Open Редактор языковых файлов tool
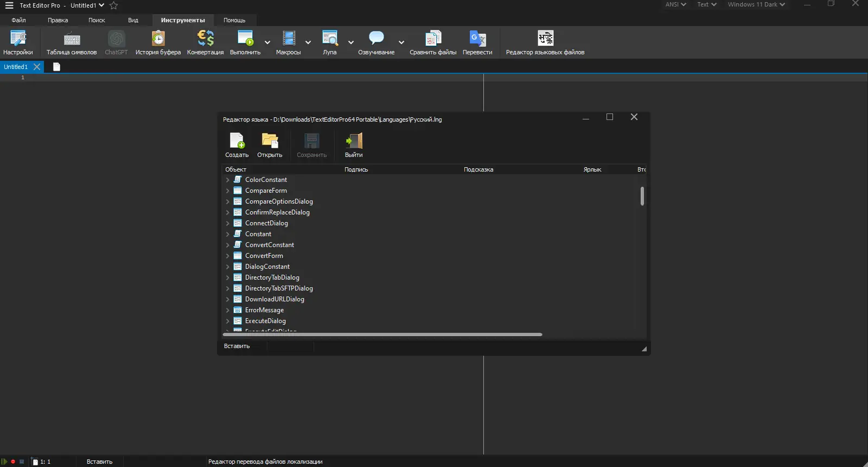The height and width of the screenshot is (467, 868). point(545,43)
